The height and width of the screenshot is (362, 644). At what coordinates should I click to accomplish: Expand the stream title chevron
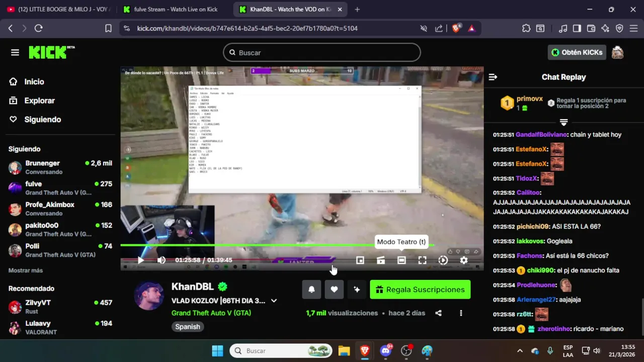pos(274,301)
